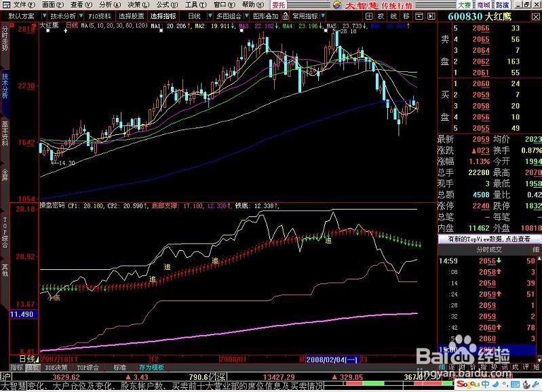Open the 公式 menu
Viewport: 542px width, 392px height.
point(167,5)
